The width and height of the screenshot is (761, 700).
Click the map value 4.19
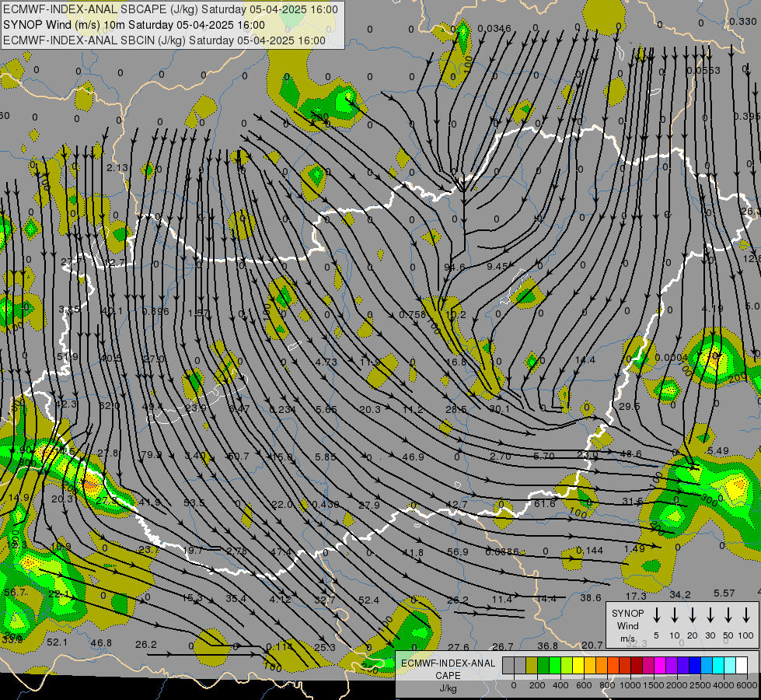713,309
